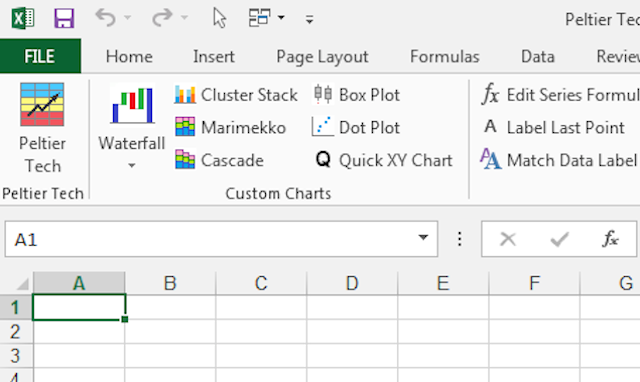The image size is (640, 382).
Task: Click the formula bar Cancel X button
Action: pyautogui.click(x=508, y=239)
